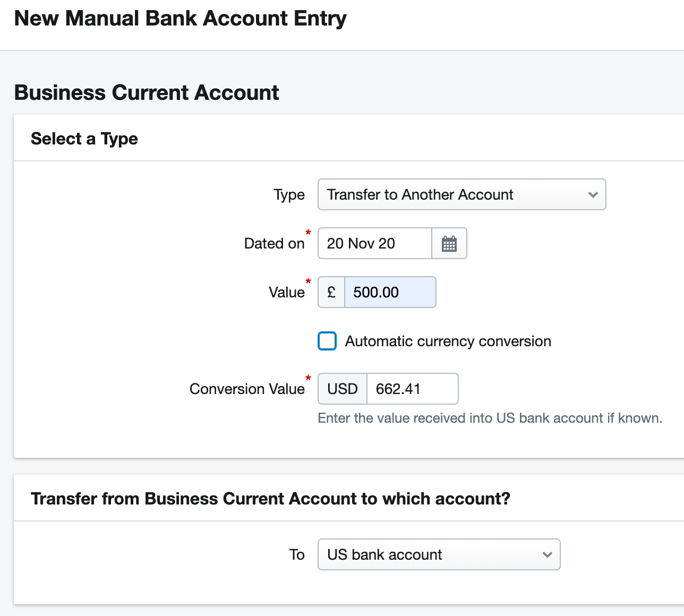684x616 pixels.
Task: Click the "Automatic currency conversion" label text
Action: point(448,341)
